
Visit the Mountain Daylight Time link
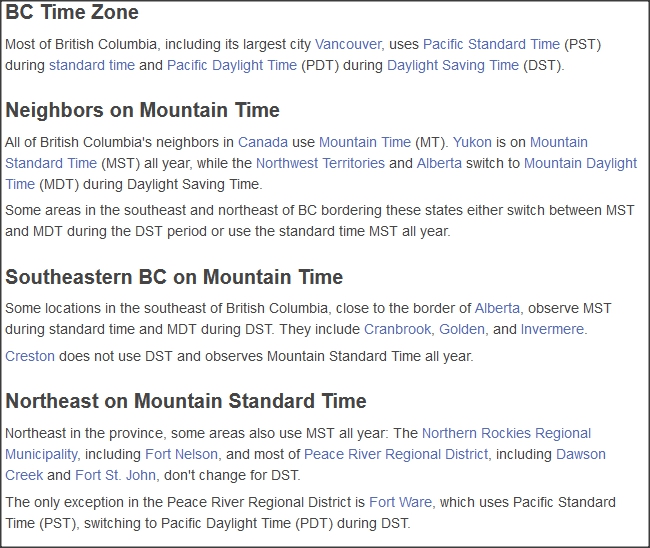(580, 163)
